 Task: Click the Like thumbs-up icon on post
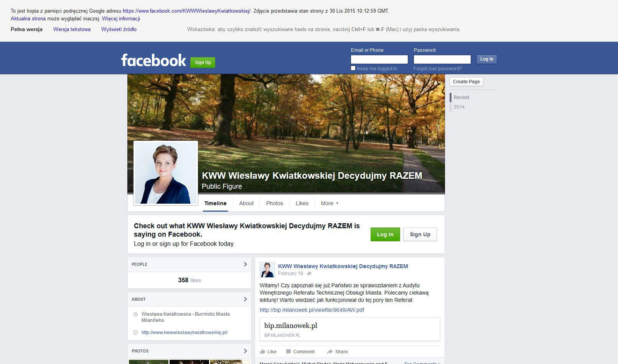pyautogui.click(x=263, y=351)
